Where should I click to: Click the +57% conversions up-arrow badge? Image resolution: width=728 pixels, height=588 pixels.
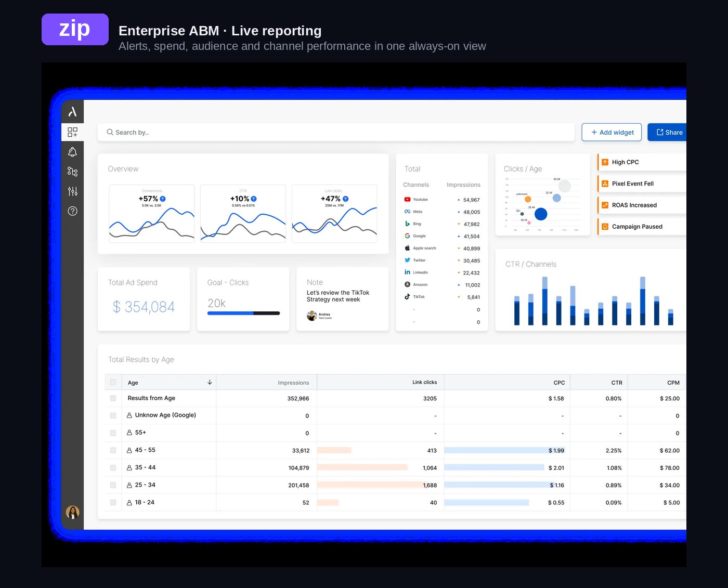click(x=163, y=199)
